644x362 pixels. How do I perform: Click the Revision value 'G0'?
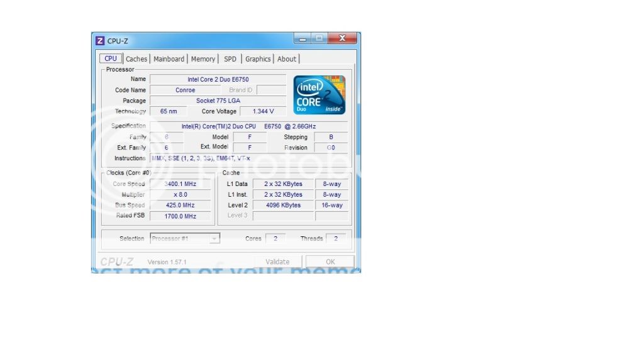pos(331,148)
